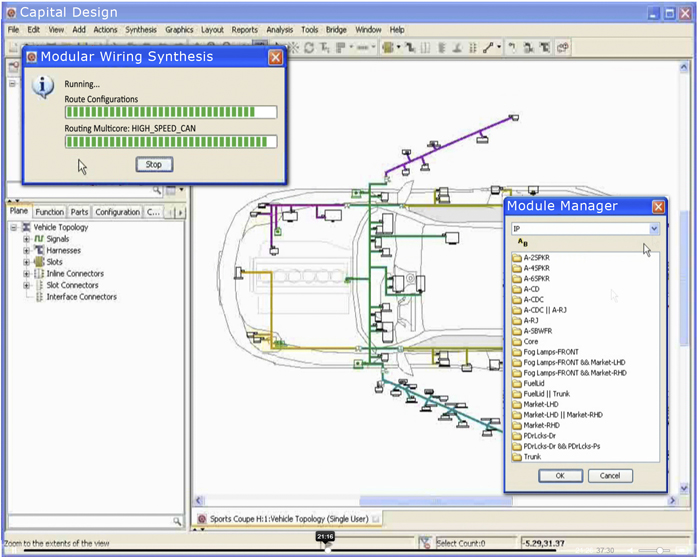Viewport: 700px width, 557px height.
Task: Click the Interface Connectors icon in tree
Action: coord(39,297)
